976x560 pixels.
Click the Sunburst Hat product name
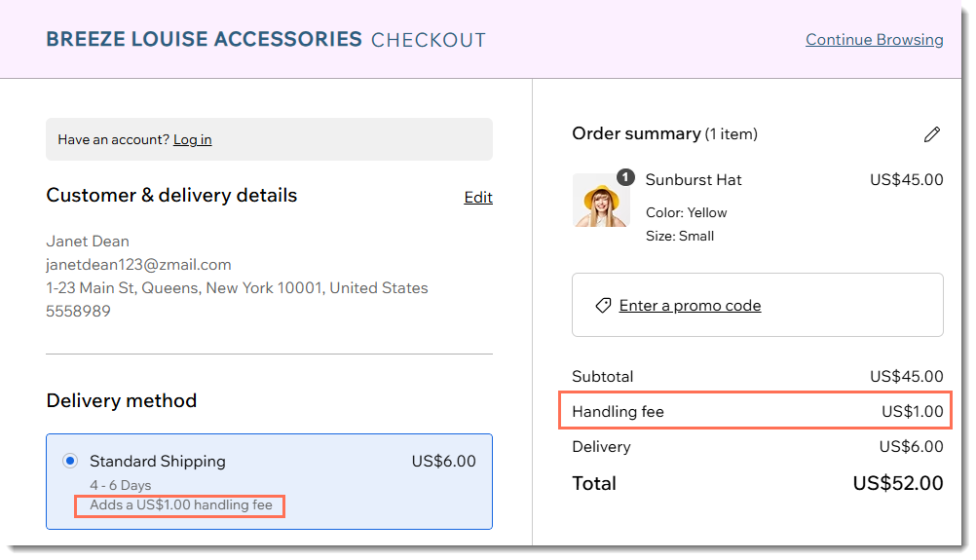point(694,179)
